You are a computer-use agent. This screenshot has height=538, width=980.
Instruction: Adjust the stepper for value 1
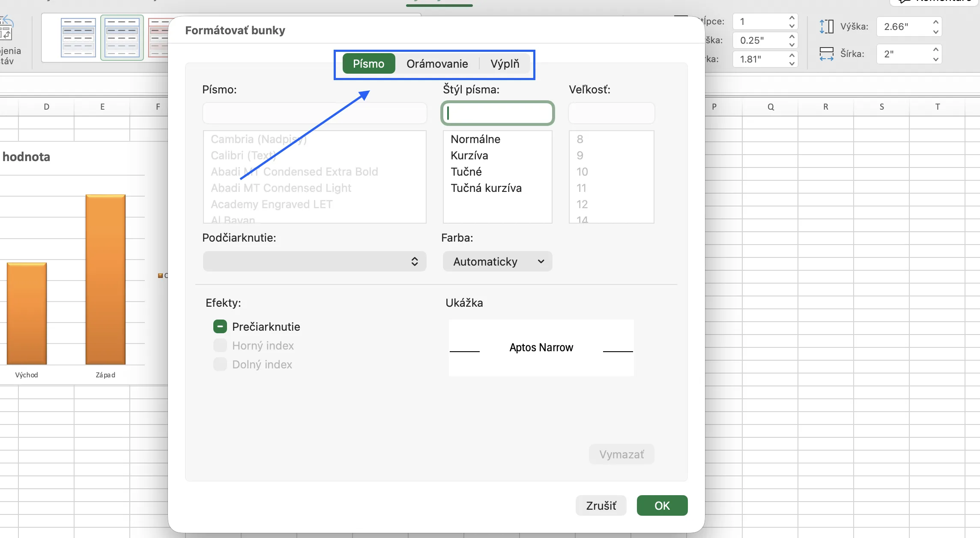point(792,21)
